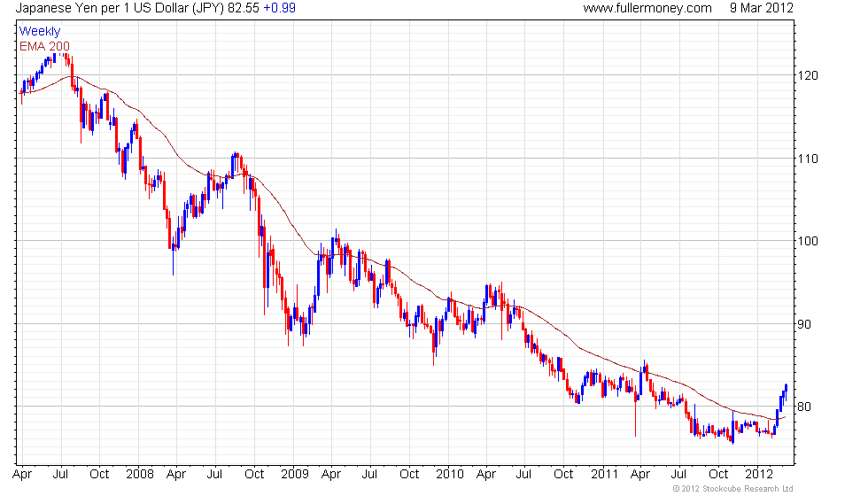Click the www.fullermoney.com website text
Viewport: 868px width, 496px height.
647,8
